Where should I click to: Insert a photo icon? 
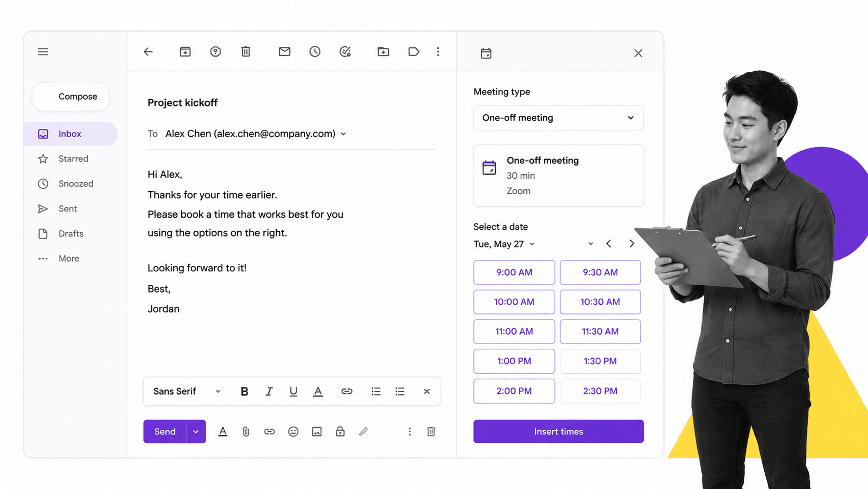tap(317, 431)
